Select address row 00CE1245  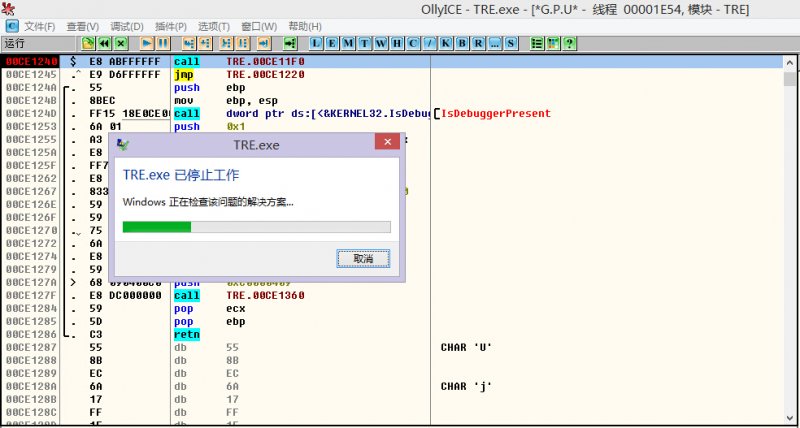(32, 75)
